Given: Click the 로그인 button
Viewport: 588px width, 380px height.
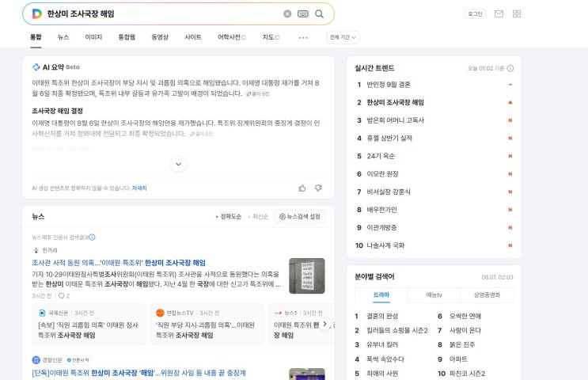Looking at the screenshot, I should [x=475, y=14].
